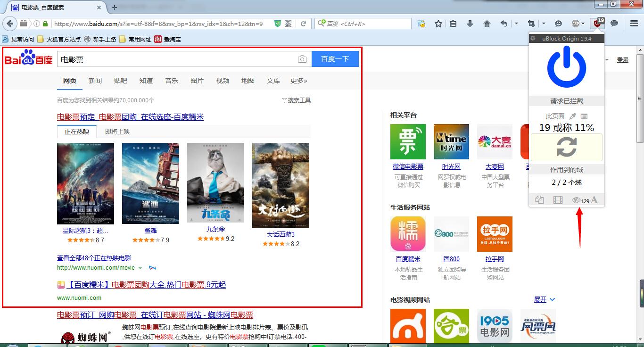Screen dimensions: 644x347
Task: Click the undo back-arrow toolbar icon
Action: [504, 24]
